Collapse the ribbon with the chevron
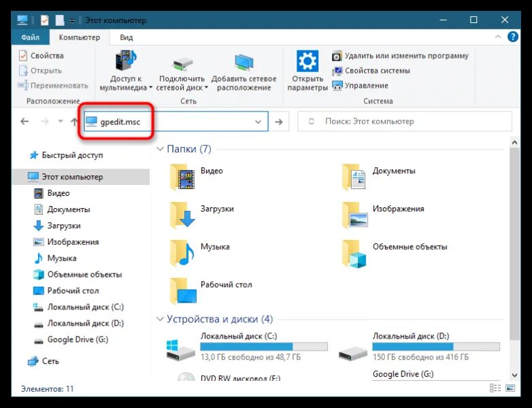Image resolution: width=532 pixels, height=408 pixels. point(498,37)
